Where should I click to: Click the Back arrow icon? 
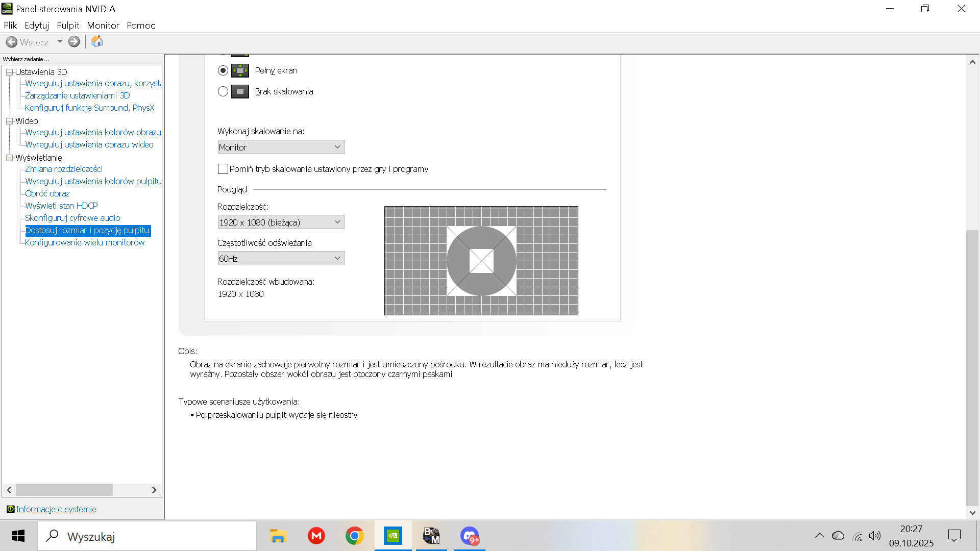pos(12,42)
